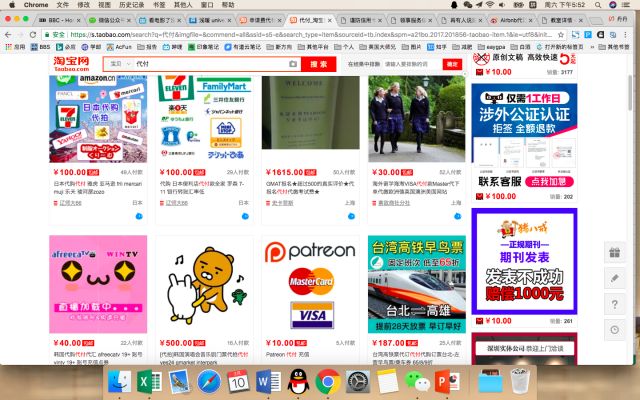Screen dimensions: 640x400
Task: Open the Taiwan high-speed rail ticket image
Action: pos(416,284)
